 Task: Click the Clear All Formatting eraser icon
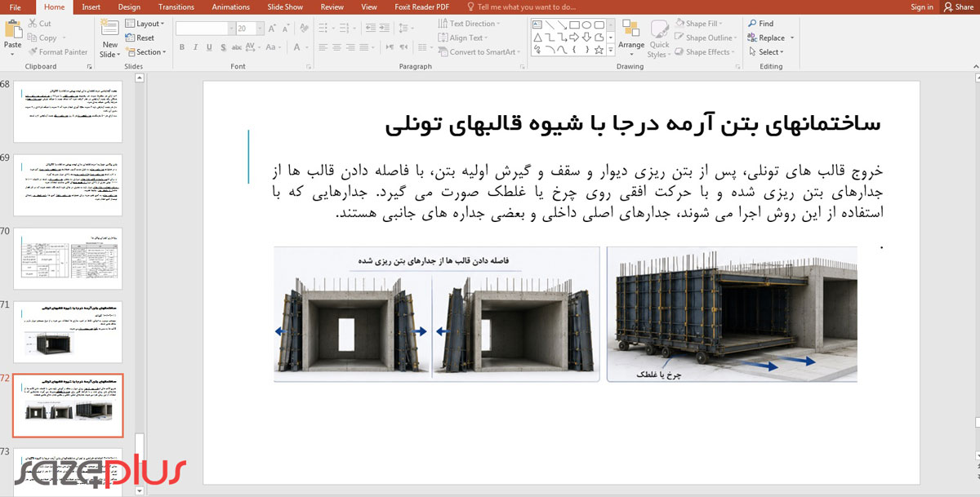point(304,29)
